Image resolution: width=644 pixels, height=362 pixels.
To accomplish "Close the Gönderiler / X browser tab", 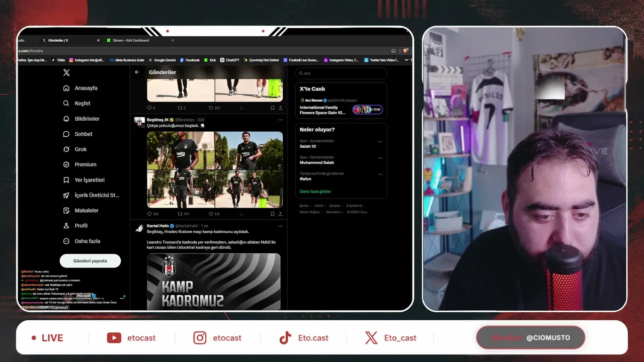I will tap(99, 40).
